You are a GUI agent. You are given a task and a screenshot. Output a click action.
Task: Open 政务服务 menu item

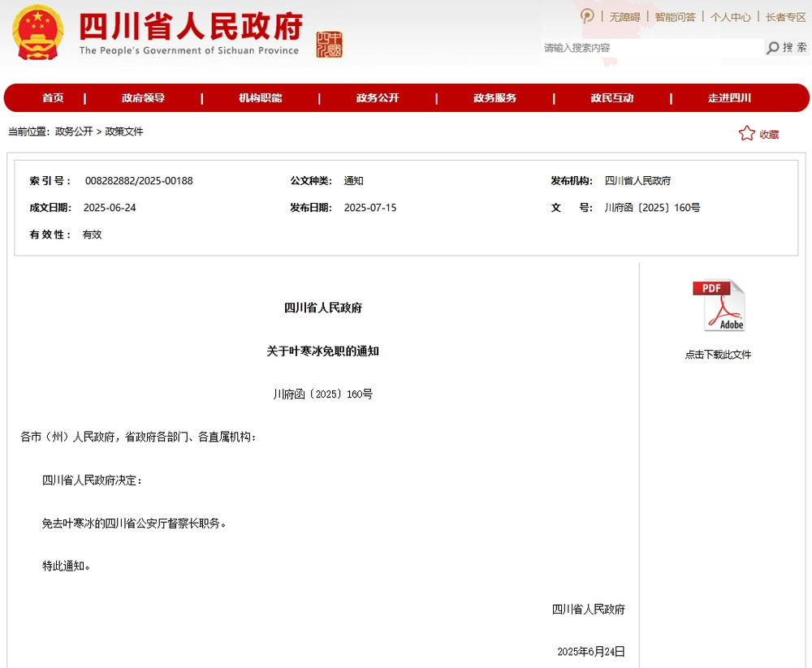click(495, 98)
